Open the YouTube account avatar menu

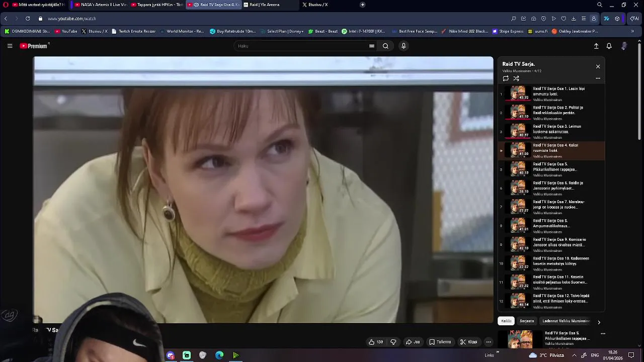pos(624,46)
